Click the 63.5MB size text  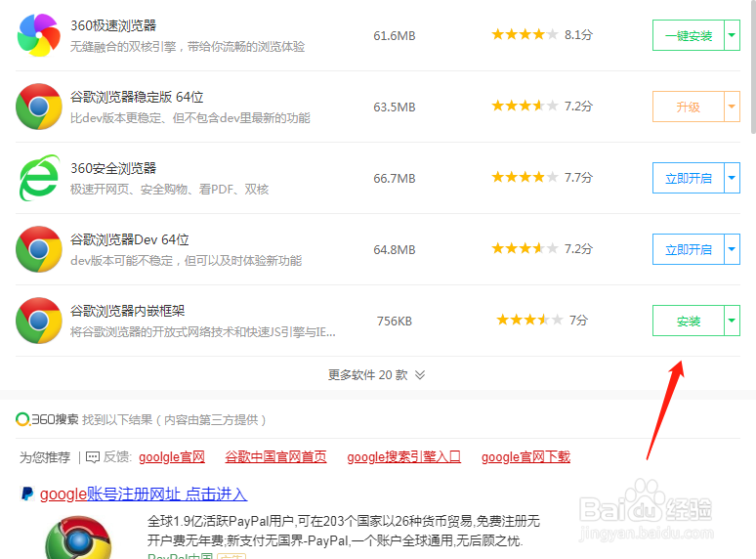click(395, 107)
